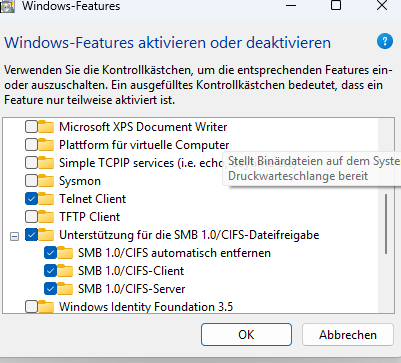Uncheck SMB 1.0/CIFS-Client checkbox
This screenshot has height=363, width=401.
[50, 271]
